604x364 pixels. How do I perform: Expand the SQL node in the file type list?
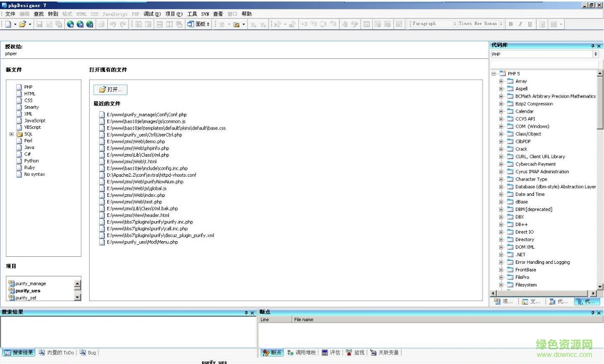coord(12,134)
